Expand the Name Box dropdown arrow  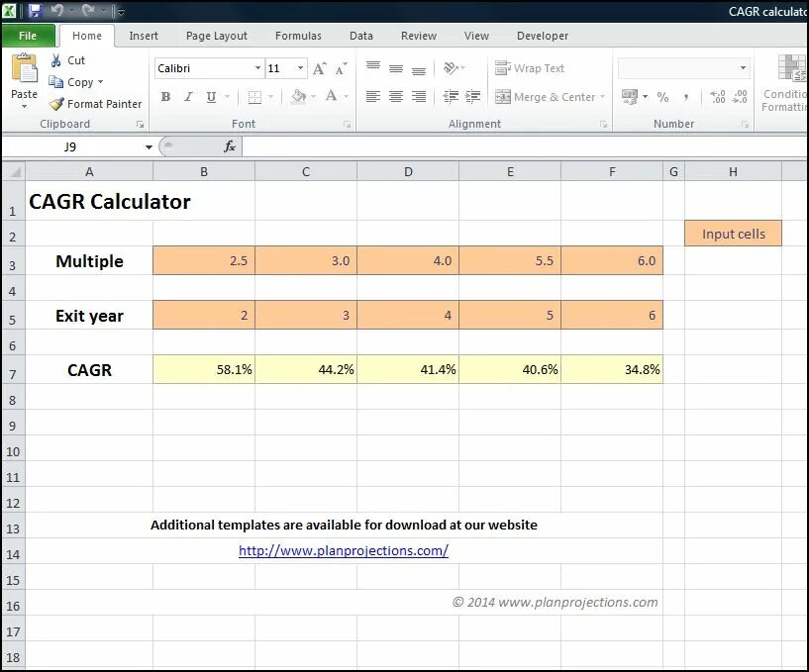point(149,147)
